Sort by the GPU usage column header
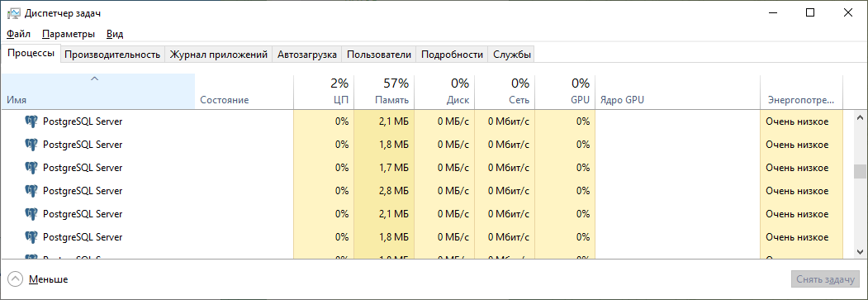 (x=565, y=92)
